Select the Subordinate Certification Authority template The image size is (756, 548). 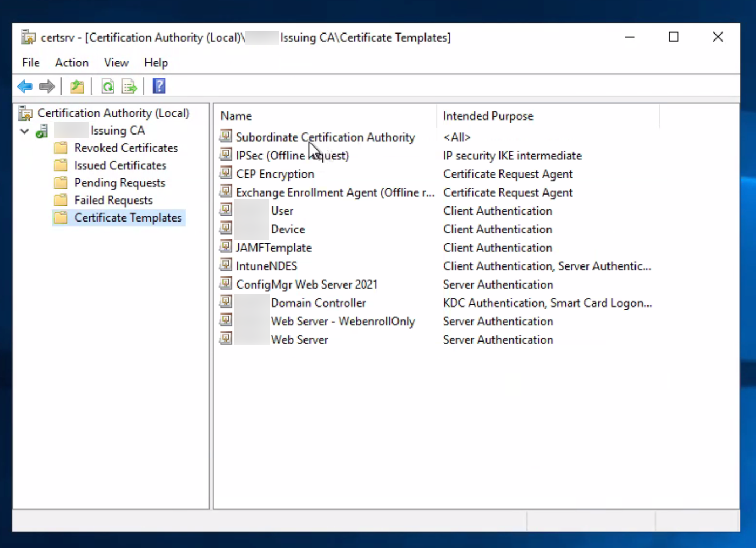(325, 137)
